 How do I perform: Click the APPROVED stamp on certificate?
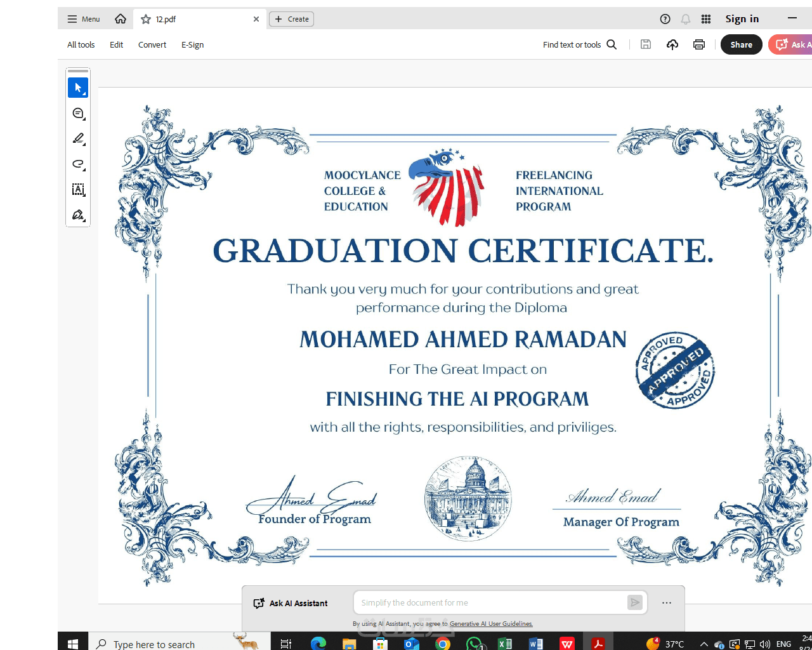(x=675, y=370)
